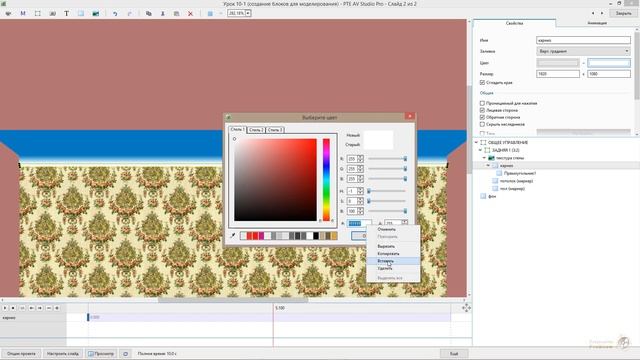Collapse the ОБЩЕЕ УПРАВЛЕНИЕ tree node
The height and width of the screenshot is (360, 640).
pos(476,142)
